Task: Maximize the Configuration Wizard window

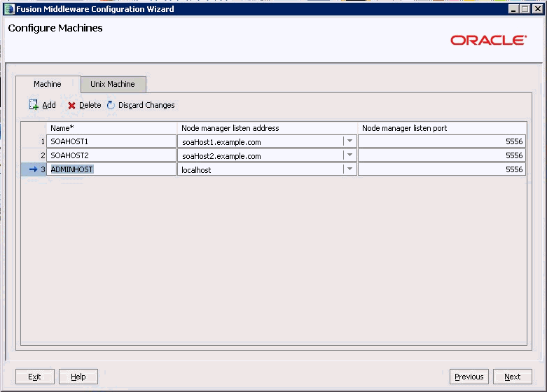Action: [525, 9]
